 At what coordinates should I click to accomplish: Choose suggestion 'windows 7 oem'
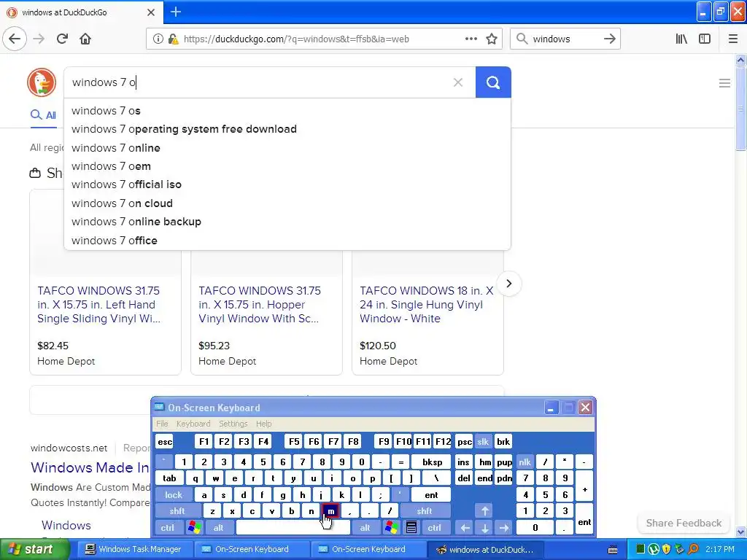[287, 166]
